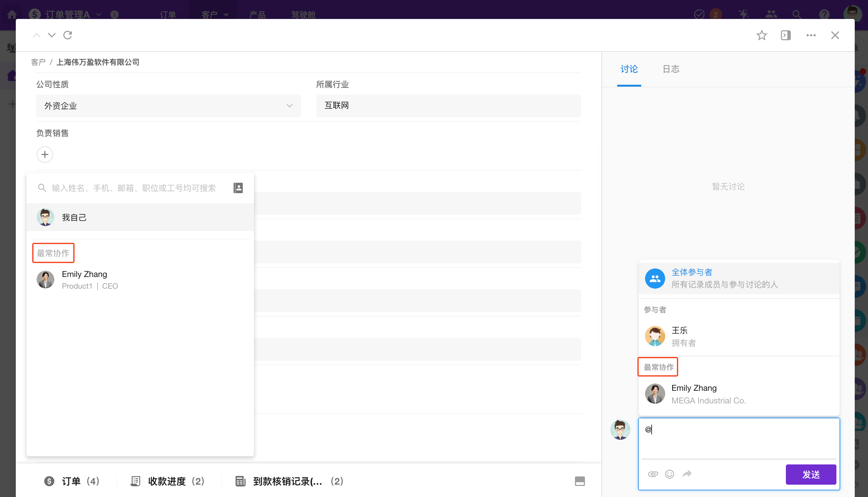
Task: Go to previous record arrow
Action: click(36, 35)
